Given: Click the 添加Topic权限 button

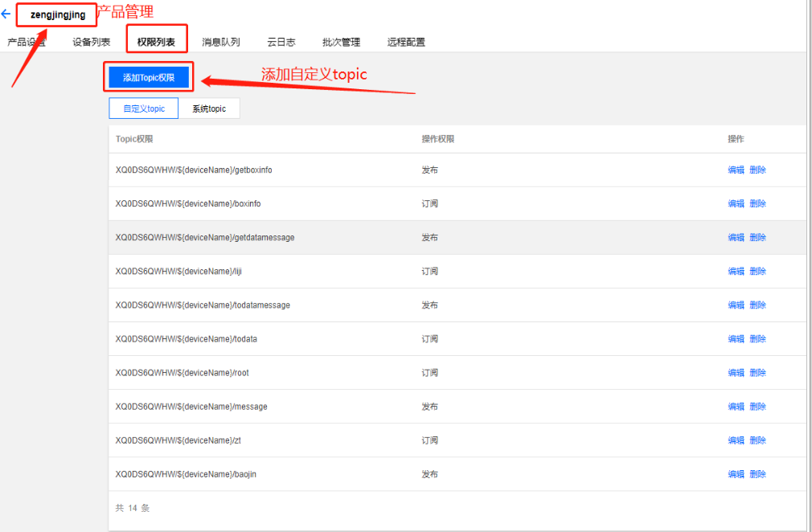Looking at the screenshot, I should (149, 78).
